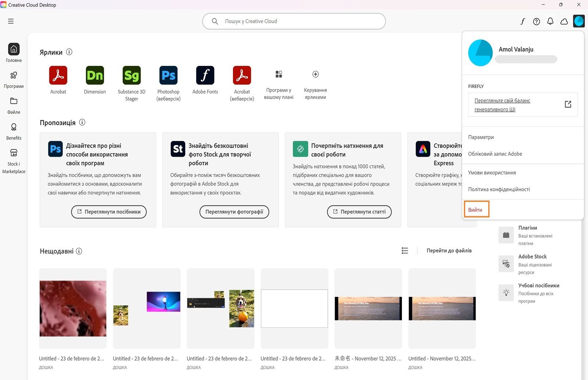Screen dimensions: 588x380
Task: Open the blank white board thumbnail
Action: (x=294, y=309)
